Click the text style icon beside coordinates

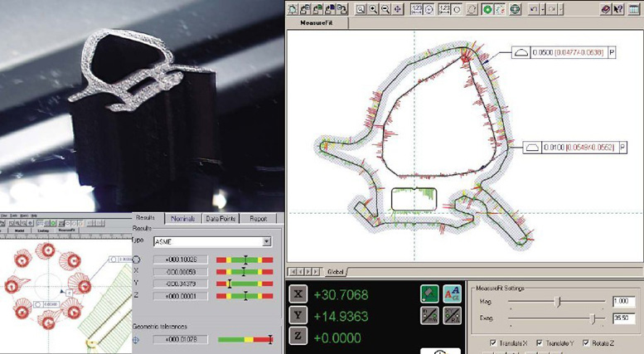(452, 293)
